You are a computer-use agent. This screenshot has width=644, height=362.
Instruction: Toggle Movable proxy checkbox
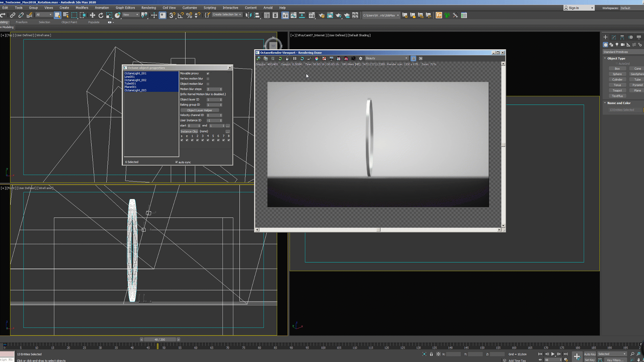point(208,73)
